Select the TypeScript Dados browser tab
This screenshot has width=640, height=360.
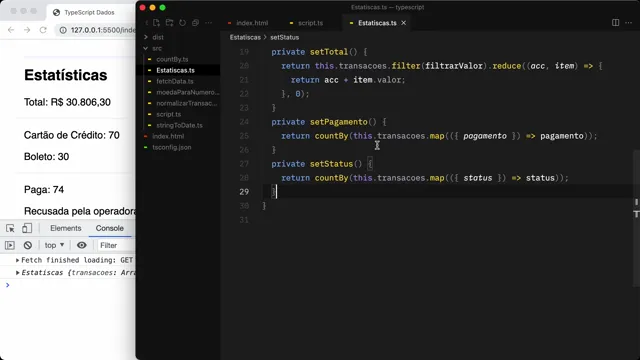pyautogui.click(x=89, y=12)
